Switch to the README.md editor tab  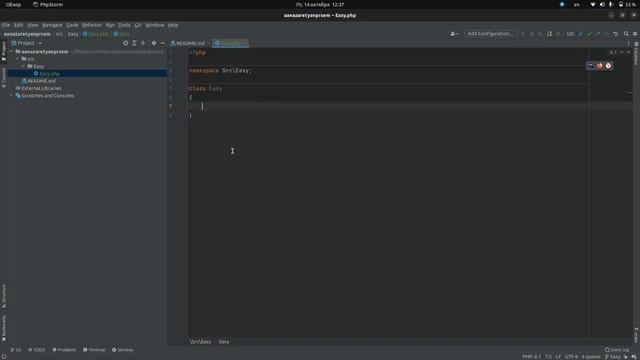click(x=190, y=43)
